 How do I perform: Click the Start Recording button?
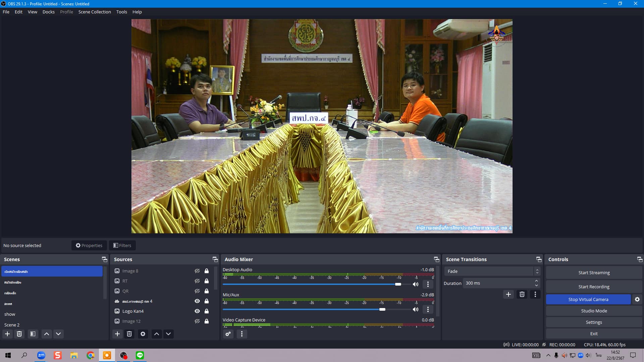594,286
